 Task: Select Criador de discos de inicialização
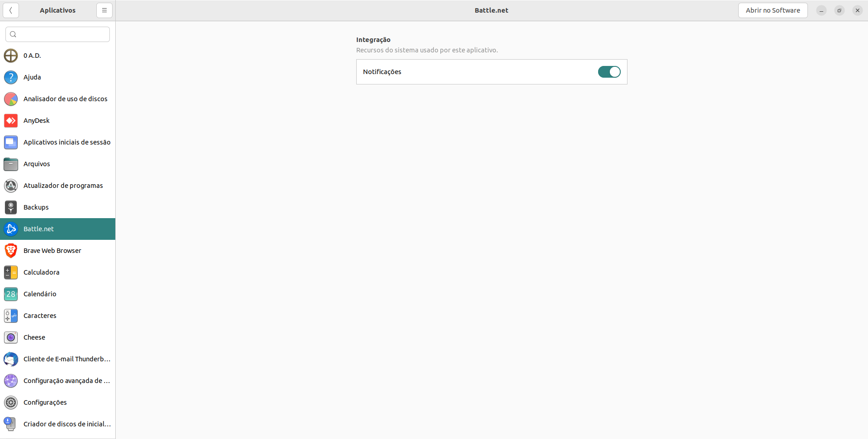tap(58, 424)
